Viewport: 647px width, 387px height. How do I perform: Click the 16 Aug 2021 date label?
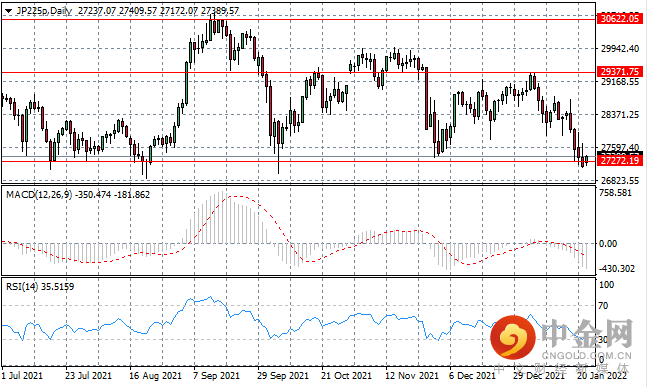tap(155, 376)
